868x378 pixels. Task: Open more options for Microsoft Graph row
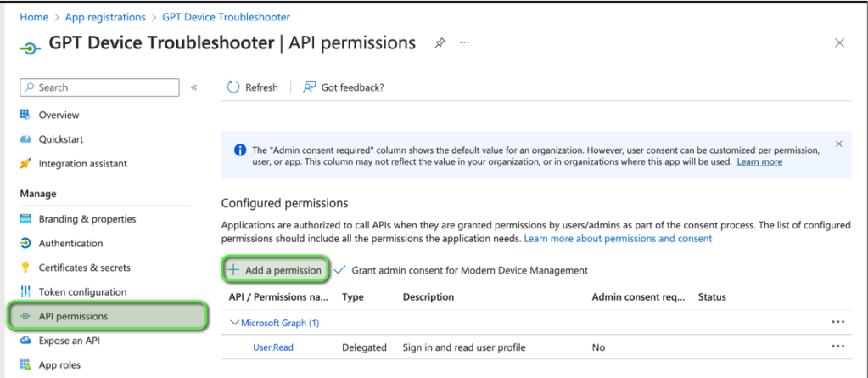(838, 323)
